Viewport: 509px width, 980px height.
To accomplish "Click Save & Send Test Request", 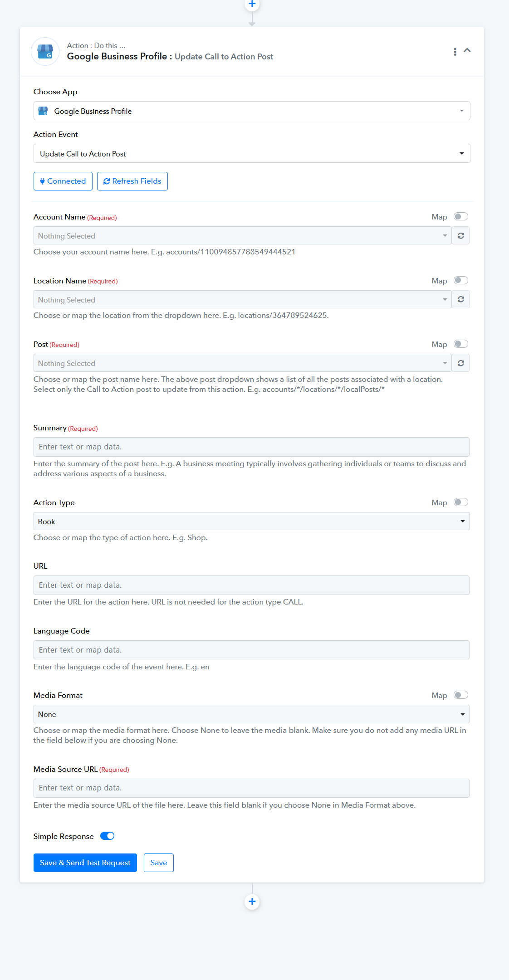I will (x=85, y=863).
